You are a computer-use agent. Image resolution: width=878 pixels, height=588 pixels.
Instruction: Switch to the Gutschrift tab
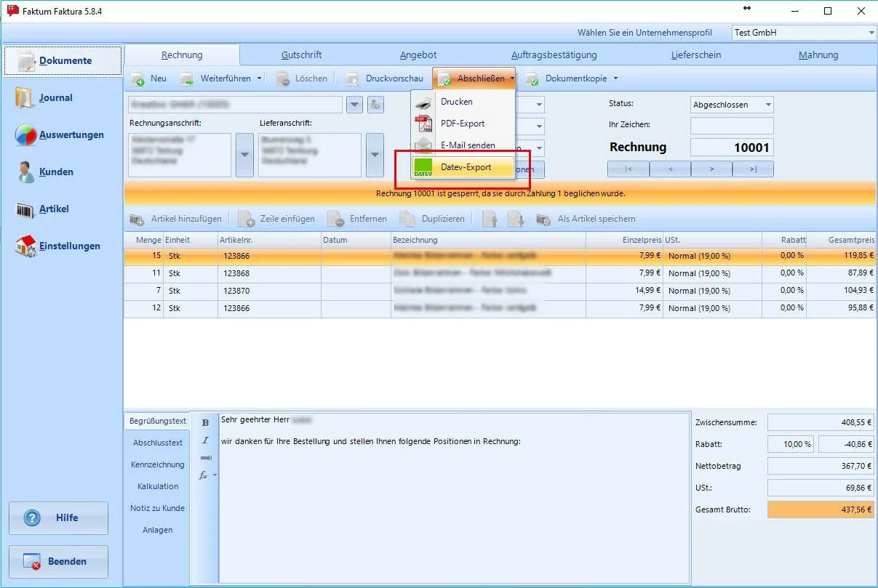click(302, 55)
